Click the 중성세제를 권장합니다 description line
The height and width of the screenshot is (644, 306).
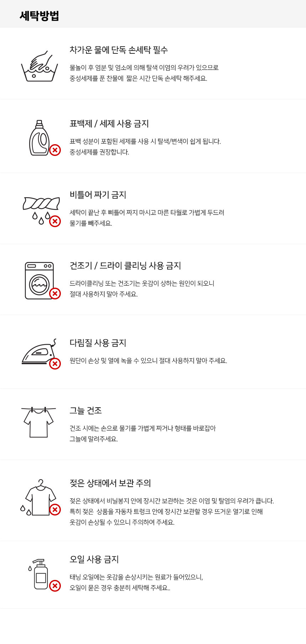(99, 152)
